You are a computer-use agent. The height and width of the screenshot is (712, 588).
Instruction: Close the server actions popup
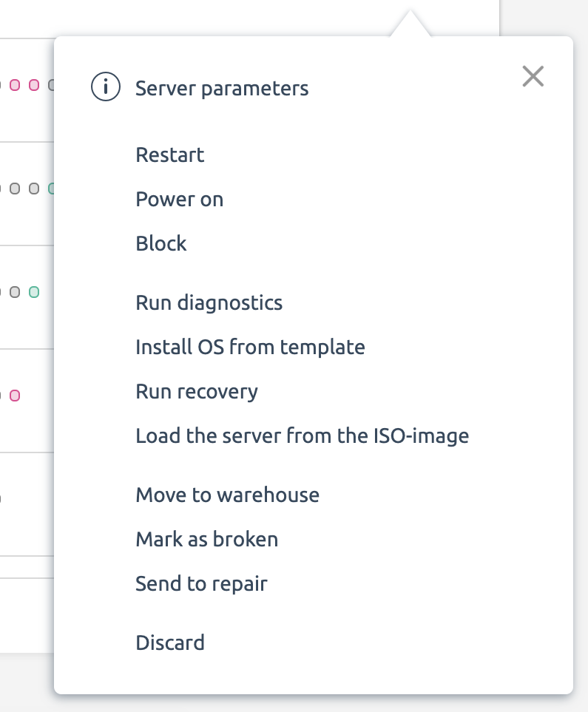[533, 76]
